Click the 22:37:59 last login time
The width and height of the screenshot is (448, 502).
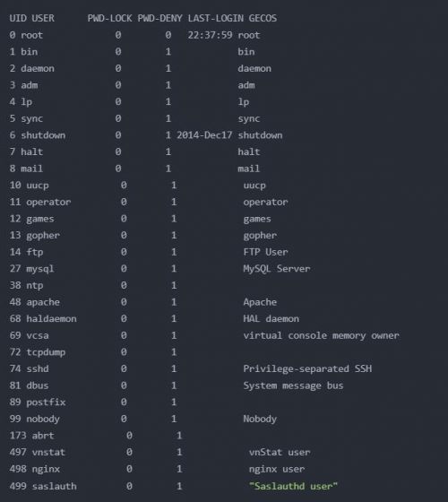(x=210, y=35)
